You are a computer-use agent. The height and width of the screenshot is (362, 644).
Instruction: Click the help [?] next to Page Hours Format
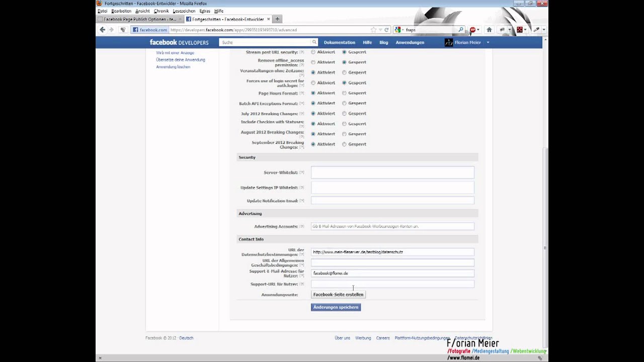tap(302, 93)
